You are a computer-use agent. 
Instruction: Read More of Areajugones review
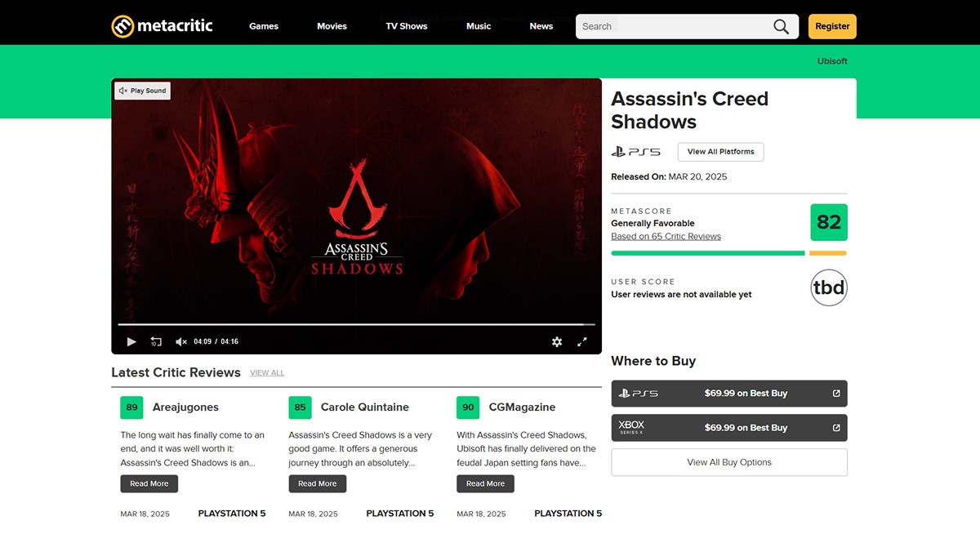(149, 483)
